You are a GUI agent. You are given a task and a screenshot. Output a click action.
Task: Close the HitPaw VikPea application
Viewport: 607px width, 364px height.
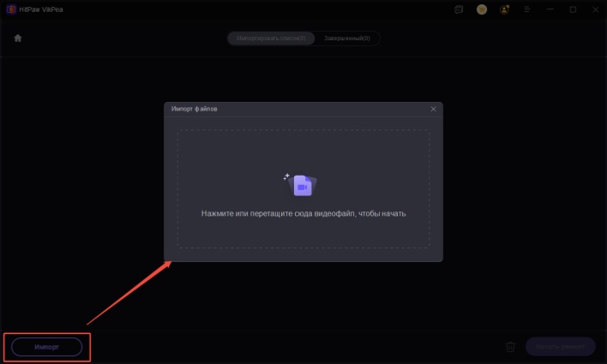(595, 9)
